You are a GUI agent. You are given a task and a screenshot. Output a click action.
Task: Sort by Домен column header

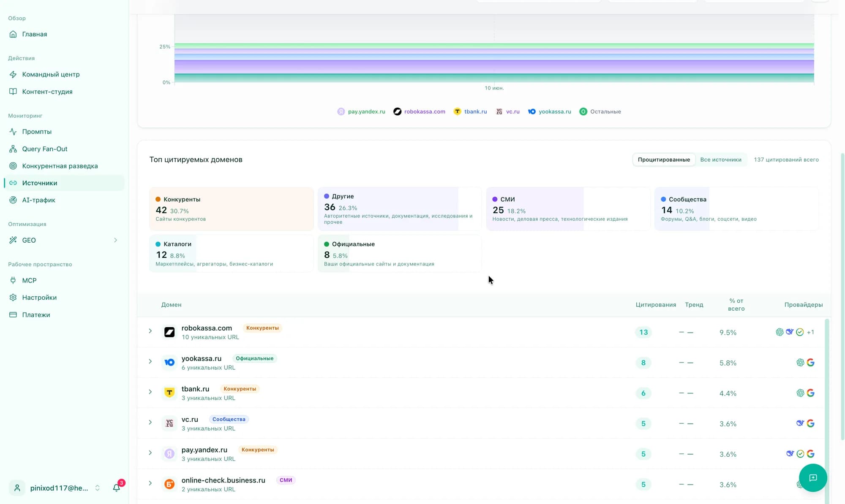tap(171, 305)
